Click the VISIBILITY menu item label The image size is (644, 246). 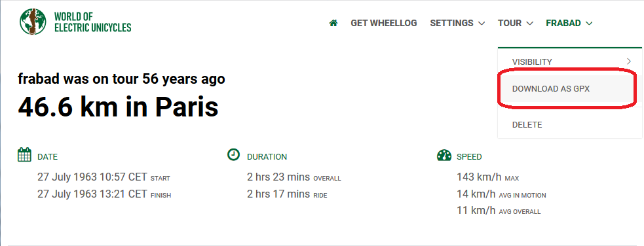point(532,61)
